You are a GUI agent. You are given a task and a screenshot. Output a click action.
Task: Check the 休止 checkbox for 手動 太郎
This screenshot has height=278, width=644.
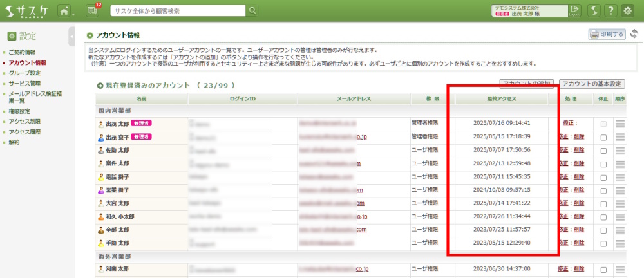(603, 243)
